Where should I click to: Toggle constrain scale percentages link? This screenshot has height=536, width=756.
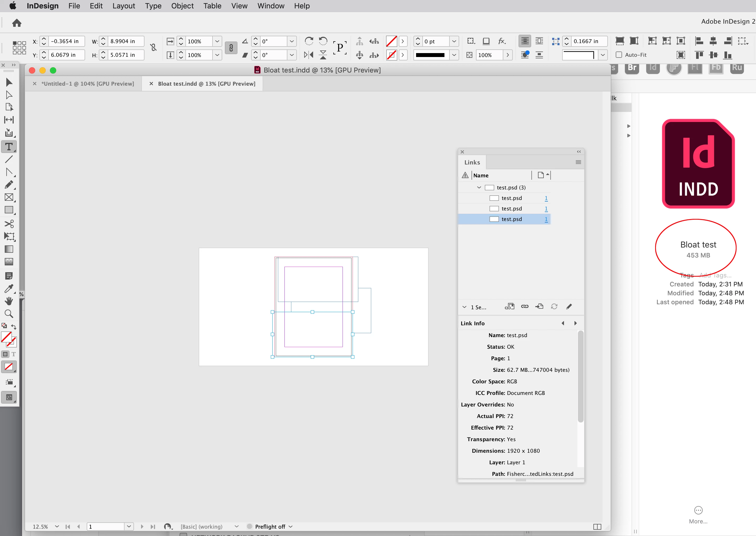pos(231,48)
